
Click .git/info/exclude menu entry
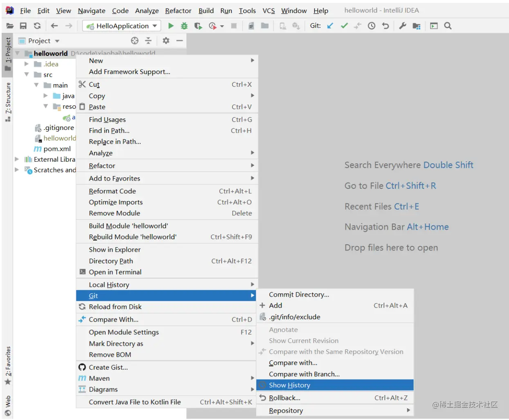335,317
